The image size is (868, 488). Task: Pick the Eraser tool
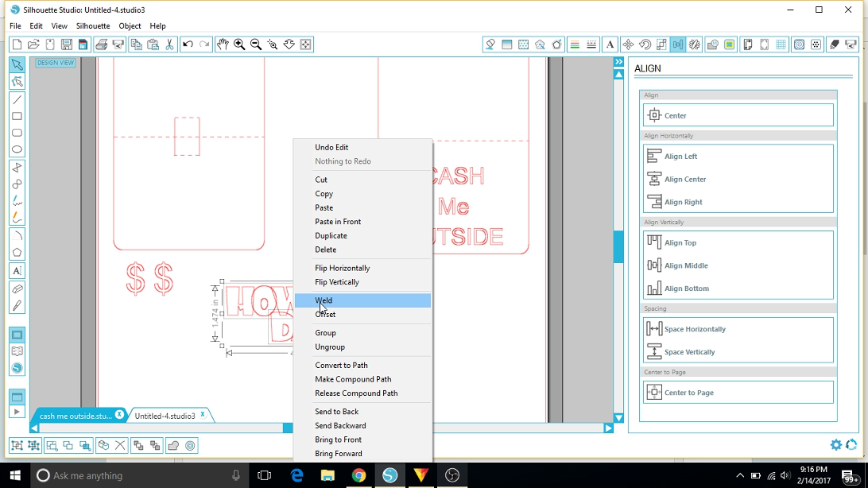point(17,289)
